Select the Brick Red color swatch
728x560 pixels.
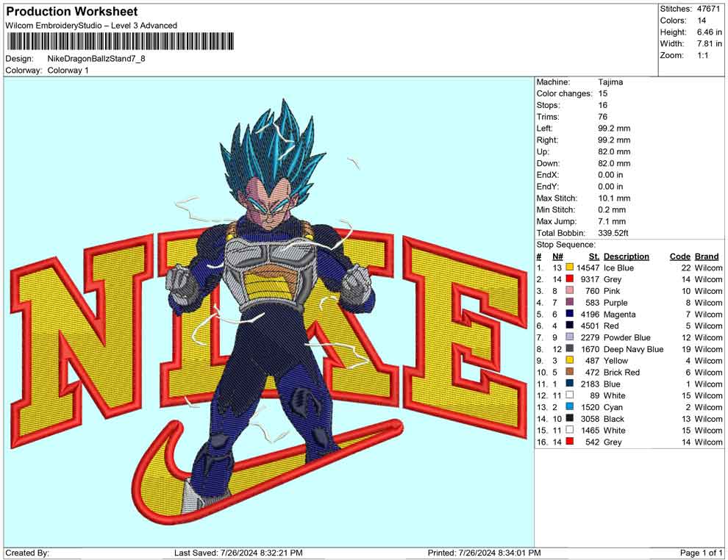tap(570, 372)
